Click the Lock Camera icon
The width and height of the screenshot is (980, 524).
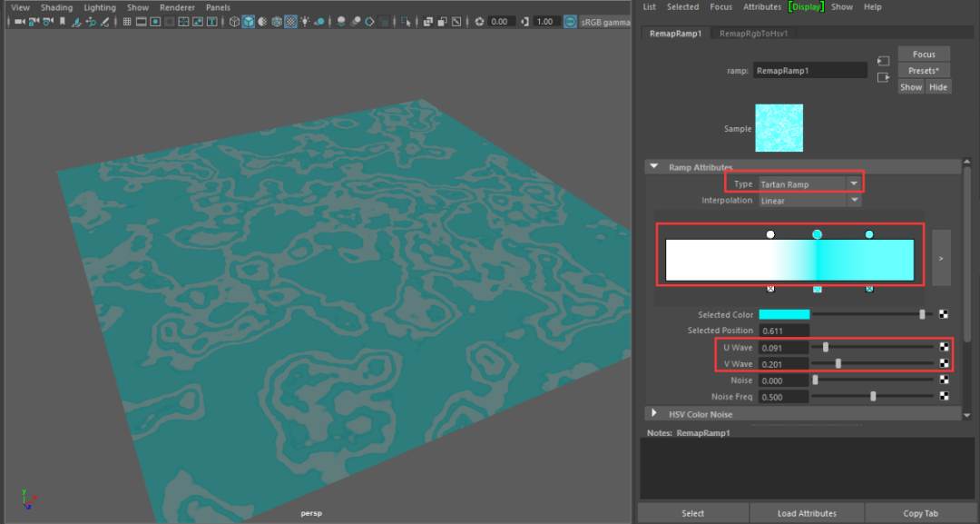33,22
